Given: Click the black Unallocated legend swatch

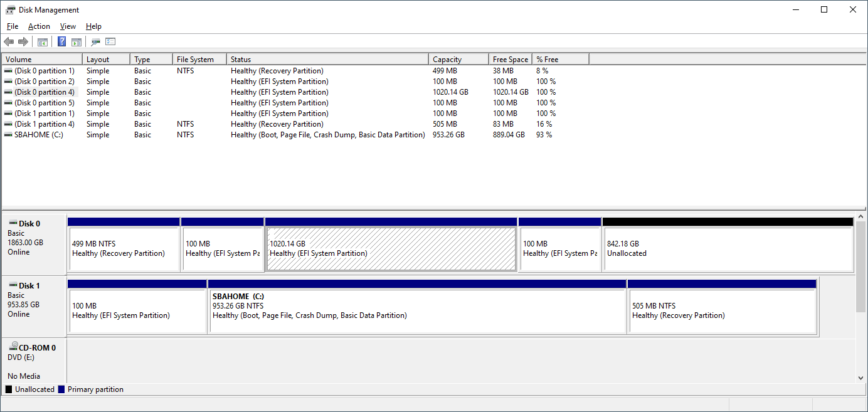Looking at the screenshot, I should coord(9,389).
